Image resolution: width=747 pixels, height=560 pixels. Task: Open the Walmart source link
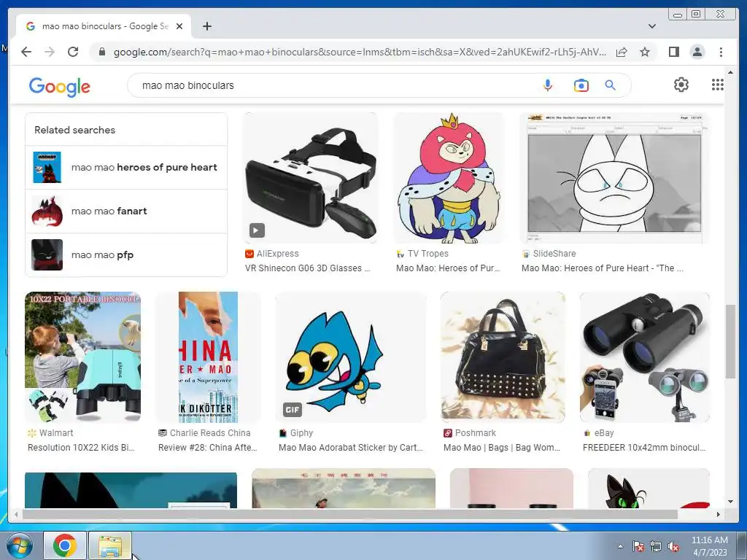(x=51, y=433)
